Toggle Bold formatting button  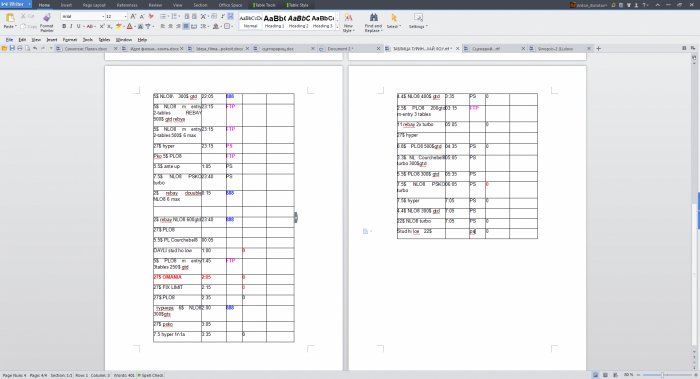point(64,26)
